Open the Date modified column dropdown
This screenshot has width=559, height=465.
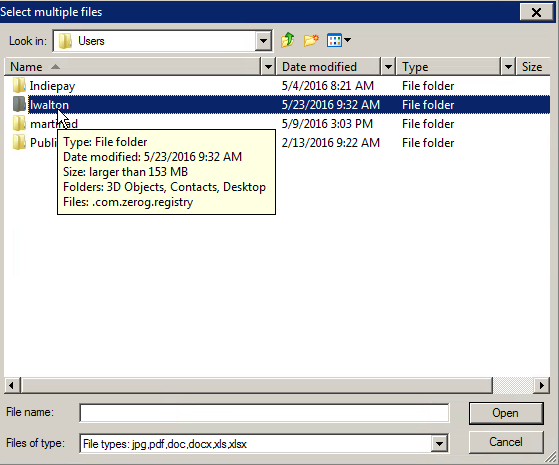point(388,67)
